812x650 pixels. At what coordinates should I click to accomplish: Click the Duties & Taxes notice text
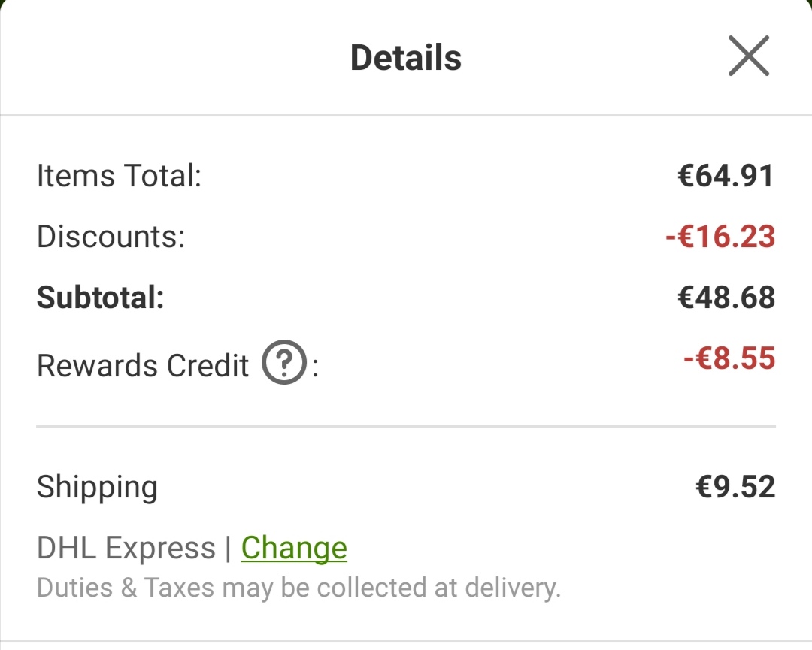point(298,588)
